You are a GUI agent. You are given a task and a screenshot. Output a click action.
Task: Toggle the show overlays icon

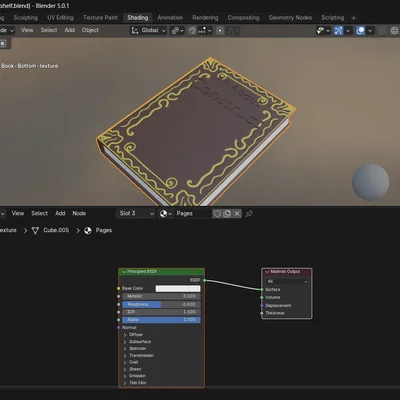coord(360,31)
